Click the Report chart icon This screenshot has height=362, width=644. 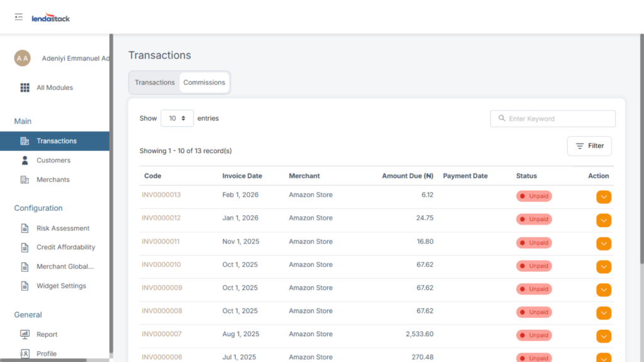coord(25,334)
